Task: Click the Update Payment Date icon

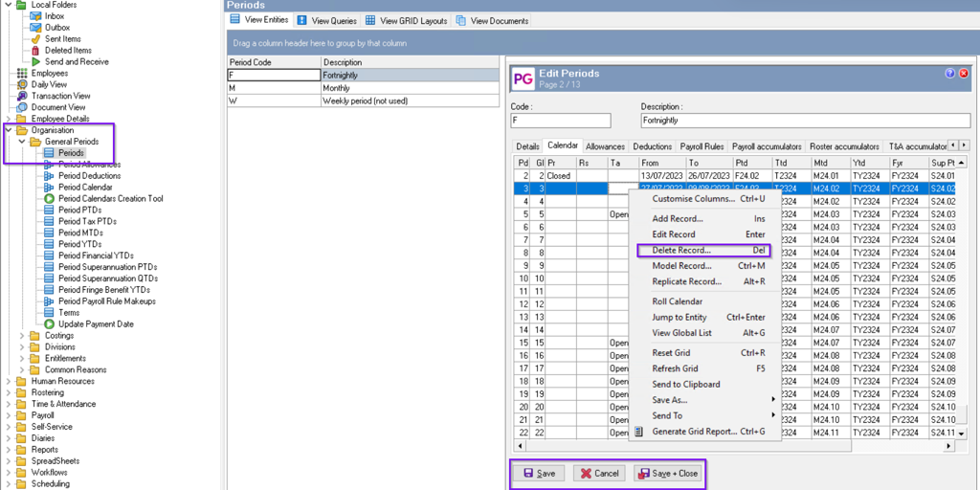Action: [x=50, y=324]
